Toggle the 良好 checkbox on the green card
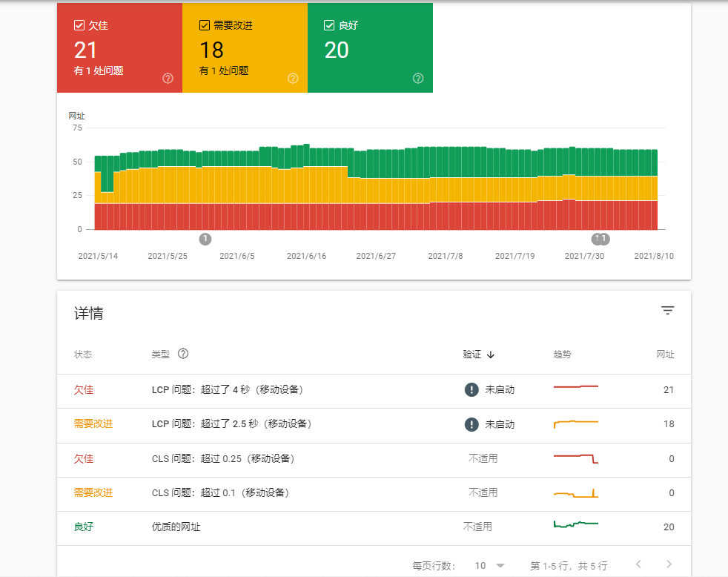 (328, 24)
